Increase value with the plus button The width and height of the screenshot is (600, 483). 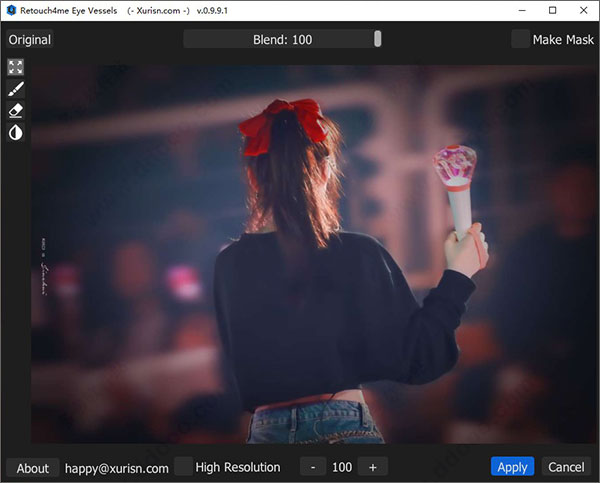[372, 467]
